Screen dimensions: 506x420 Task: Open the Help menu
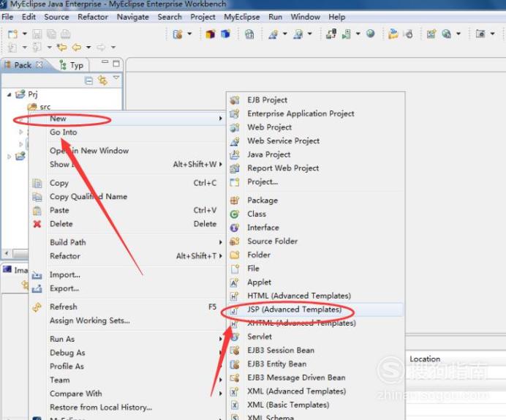pos(337,17)
